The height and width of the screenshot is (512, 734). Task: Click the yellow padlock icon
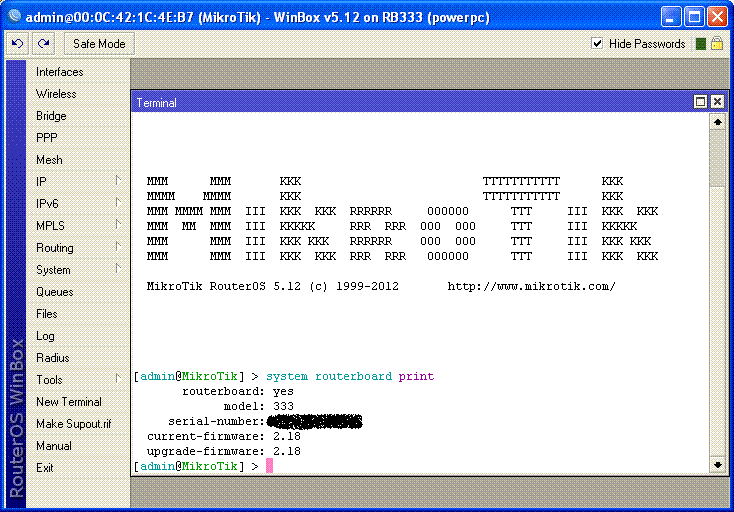click(x=717, y=44)
